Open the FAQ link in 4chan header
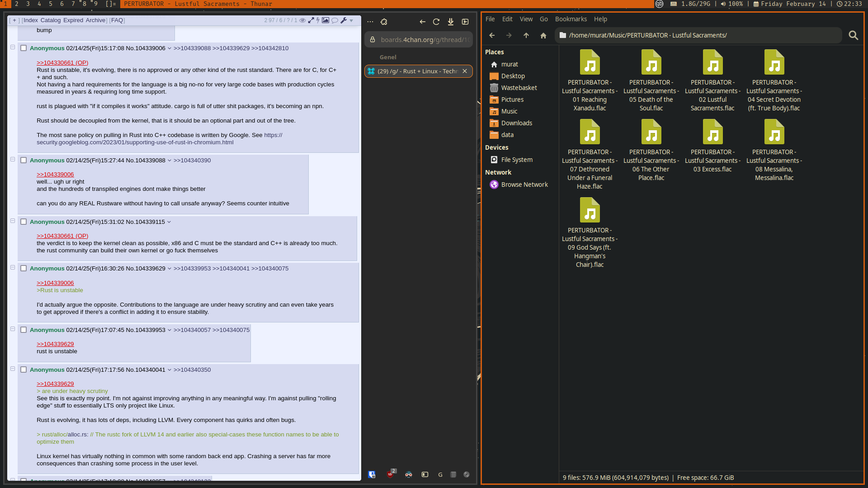This screenshot has height=488, width=868. point(117,20)
